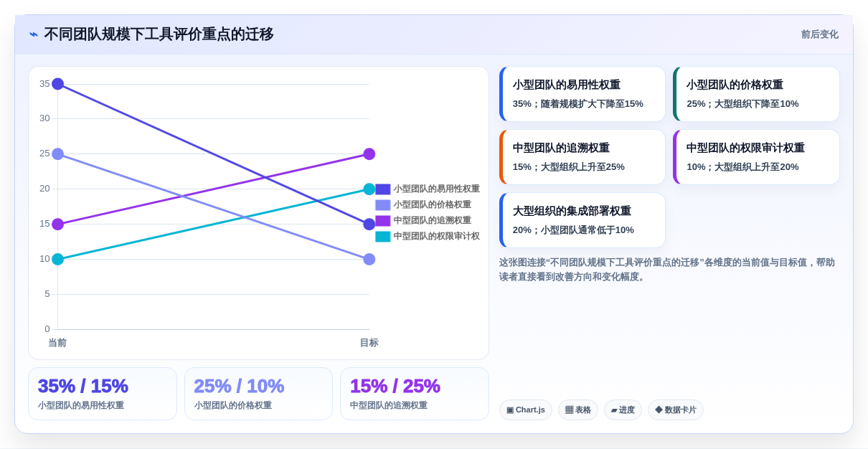
Task: Select the light blue endpoint at 10 under 目标
Action: tap(369, 260)
